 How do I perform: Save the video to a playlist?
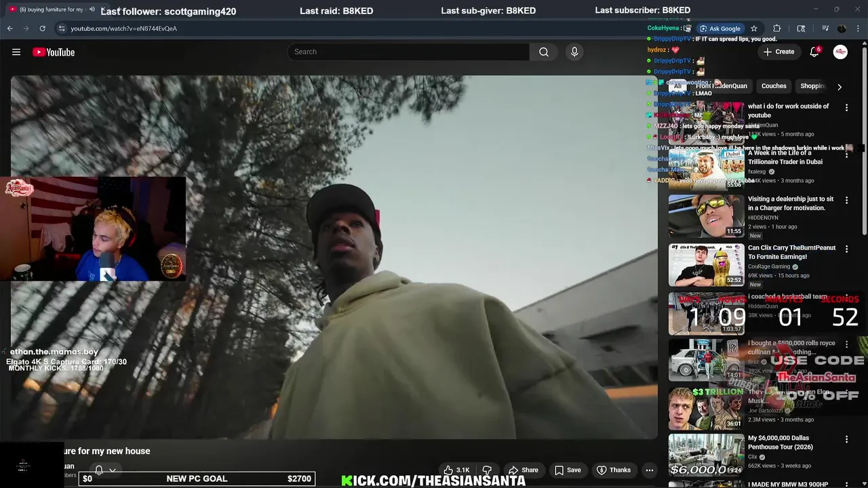568,470
